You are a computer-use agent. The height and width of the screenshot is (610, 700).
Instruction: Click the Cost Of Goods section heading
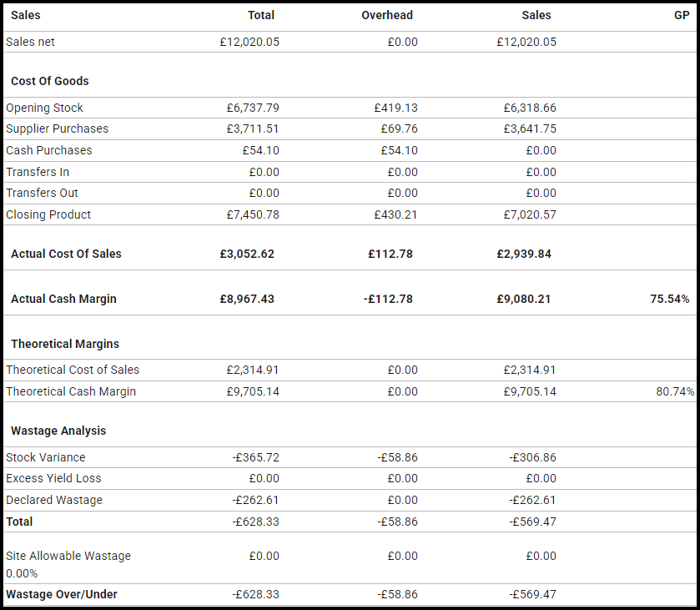(50, 81)
